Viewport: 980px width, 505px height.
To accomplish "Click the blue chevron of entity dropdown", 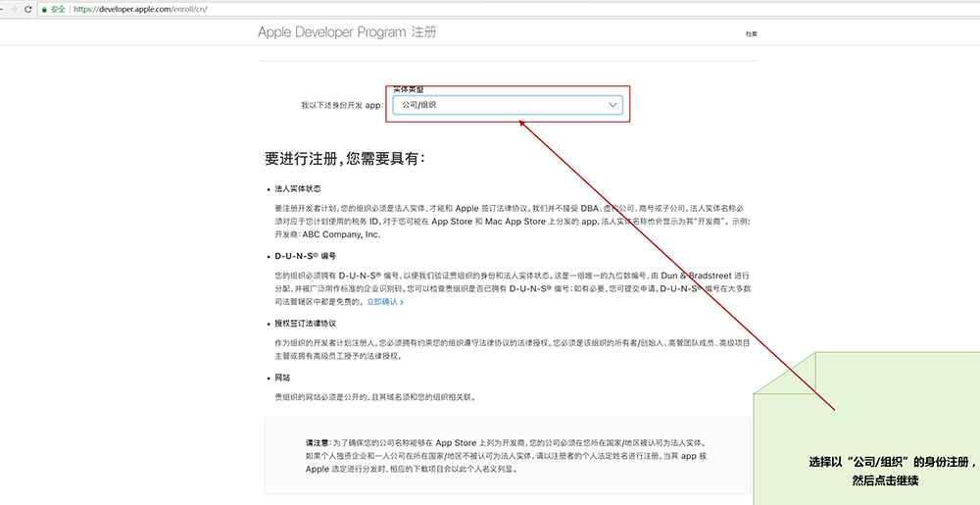I will pyautogui.click(x=612, y=104).
